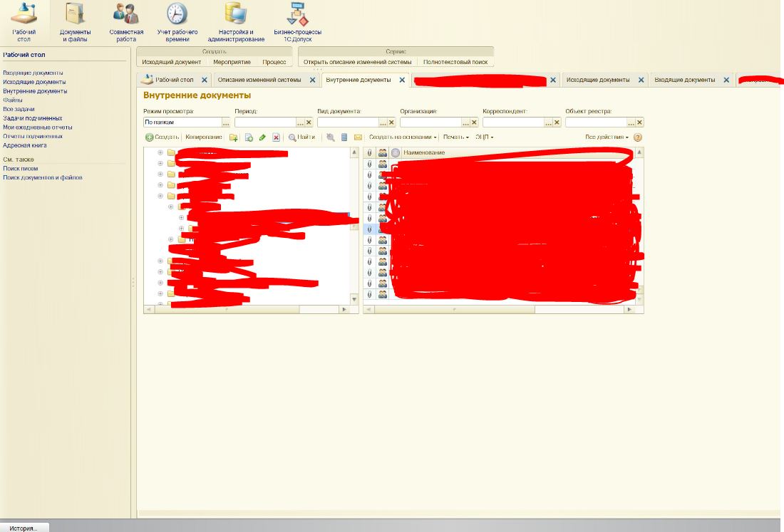This screenshot has height=532, width=784.
Task: Click the paperclip column header
Action: 369,153
